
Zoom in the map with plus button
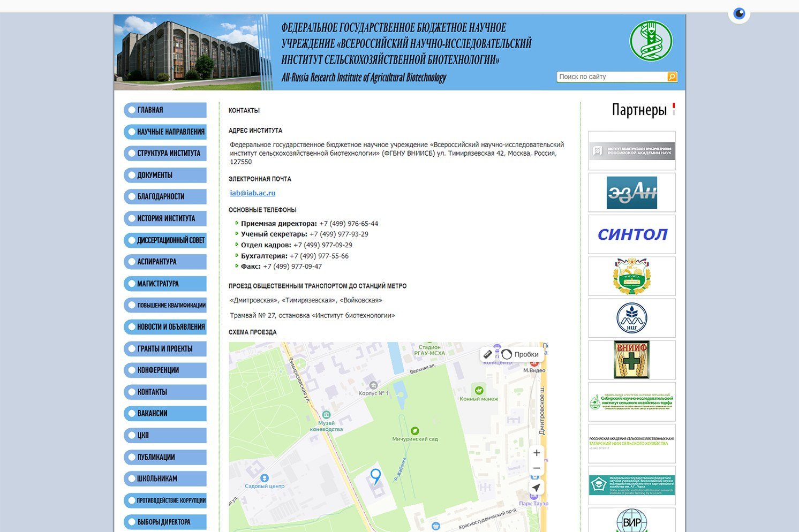pos(537,453)
